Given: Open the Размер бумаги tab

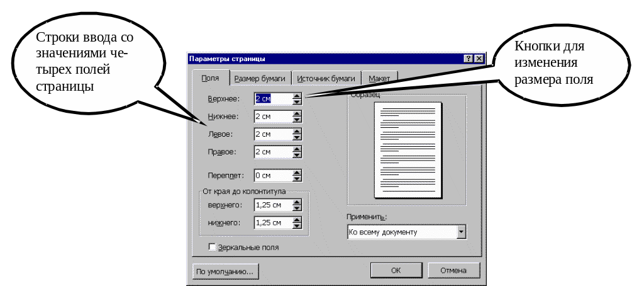Looking at the screenshot, I should 260,79.
